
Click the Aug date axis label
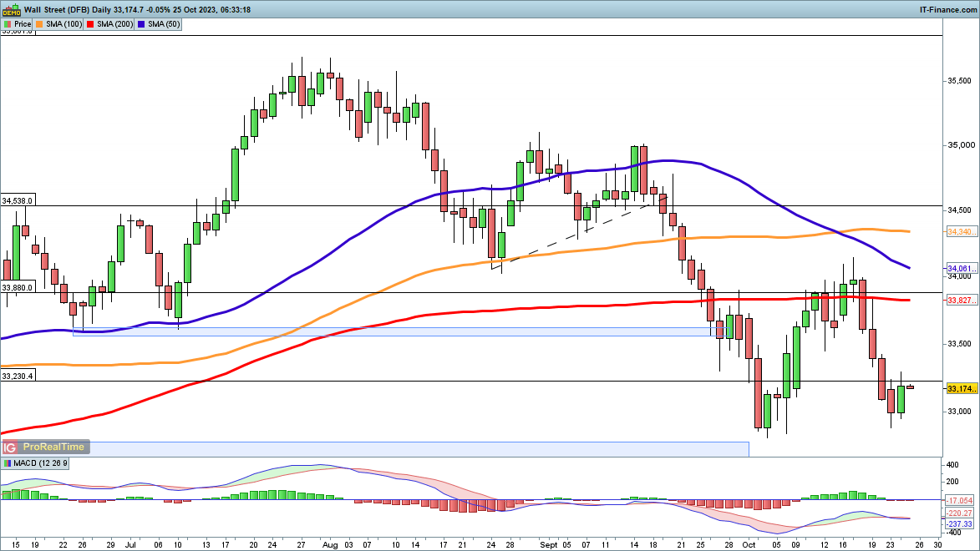pos(330,545)
